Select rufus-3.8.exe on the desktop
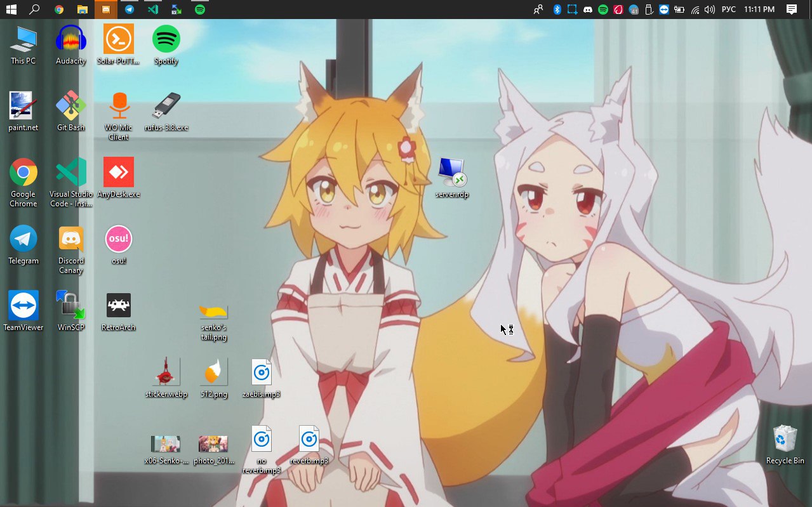The image size is (812, 507). click(x=166, y=112)
